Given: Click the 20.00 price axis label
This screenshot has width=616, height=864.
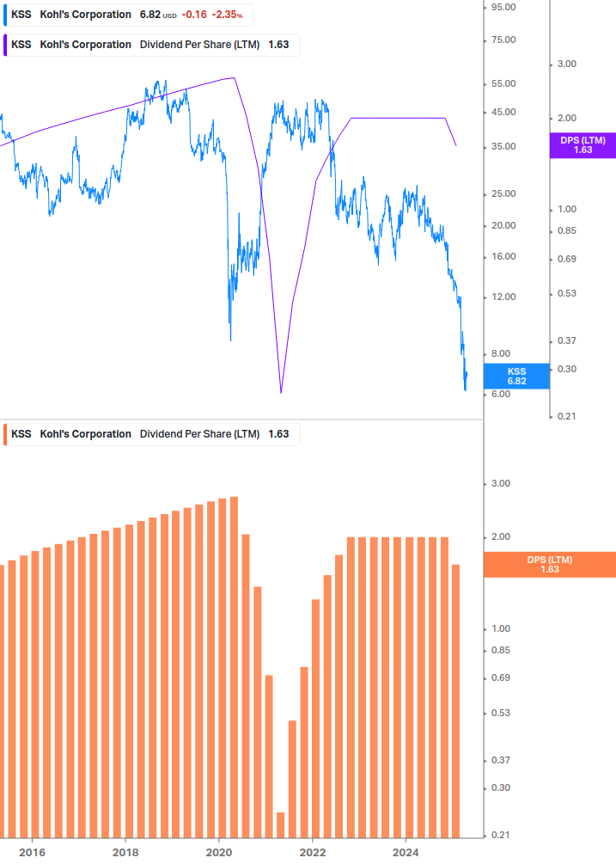Looking at the screenshot, I should click(503, 225).
